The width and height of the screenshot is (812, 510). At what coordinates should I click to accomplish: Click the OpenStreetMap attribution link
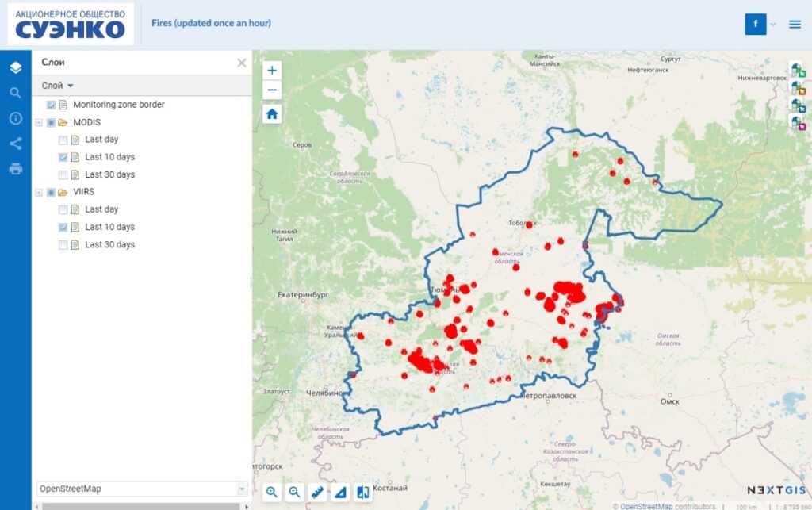tap(645, 506)
